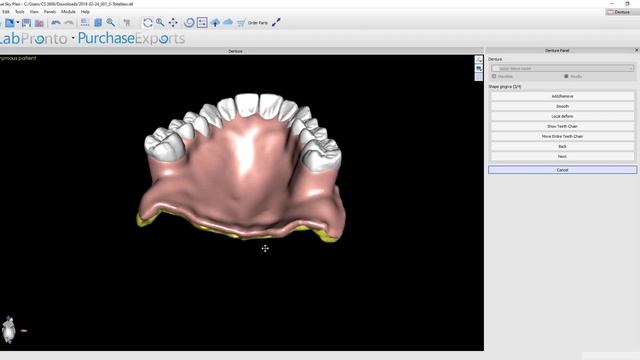The image size is (640, 360).
Task: Click the Order Parts button
Action: pyautogui.click(x=258, y=23)
